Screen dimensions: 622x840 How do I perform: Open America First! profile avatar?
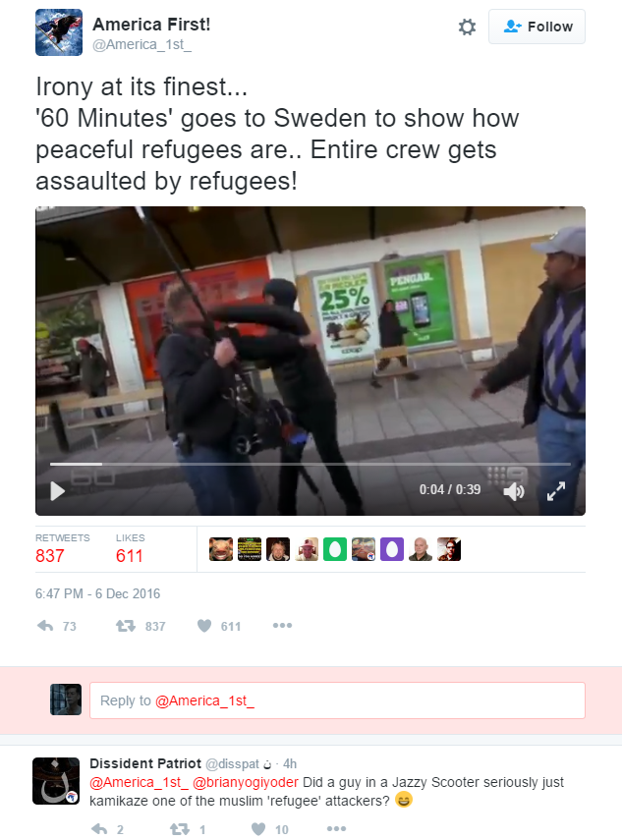click(x=59, y=32)
